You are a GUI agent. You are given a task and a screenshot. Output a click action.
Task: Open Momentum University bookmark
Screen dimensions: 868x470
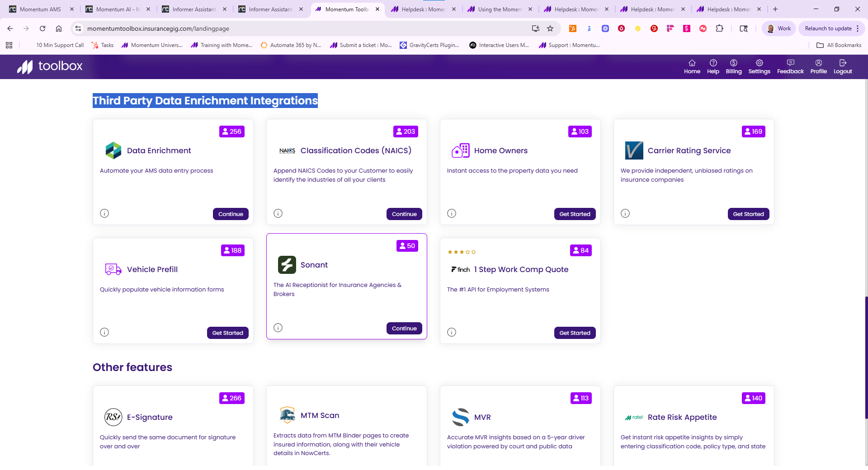tap(152, 45)
